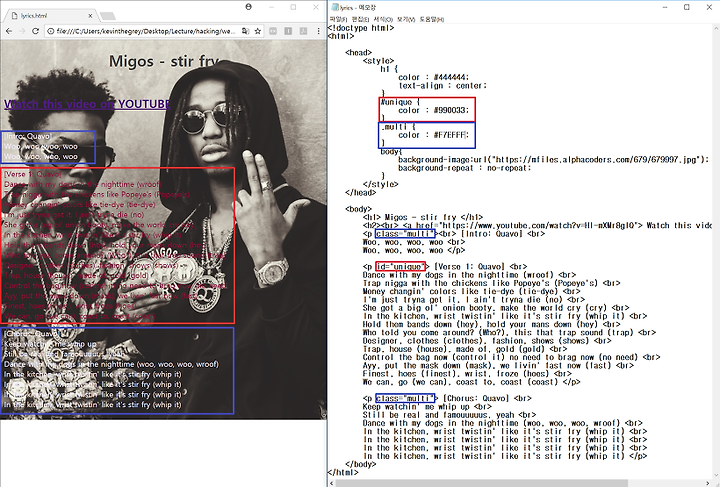Screen dimensions: 720x487
Task: Open the 도움말(H) menu in Notepad
Action: [432, 19]
